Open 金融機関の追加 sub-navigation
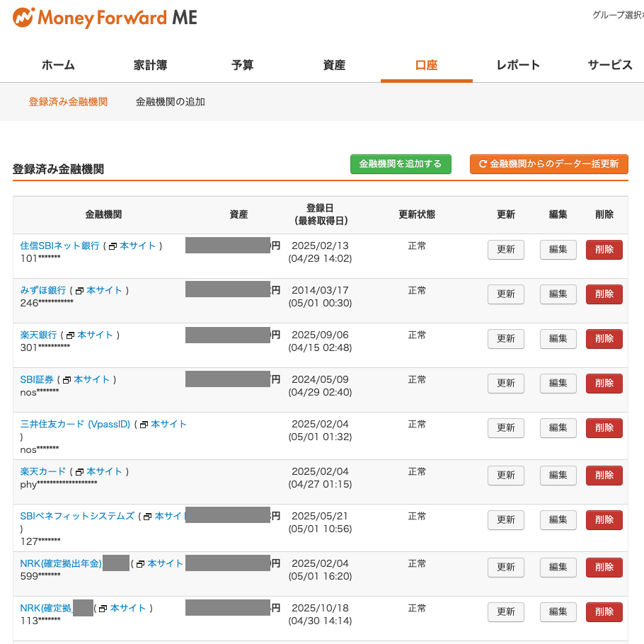 170,101
